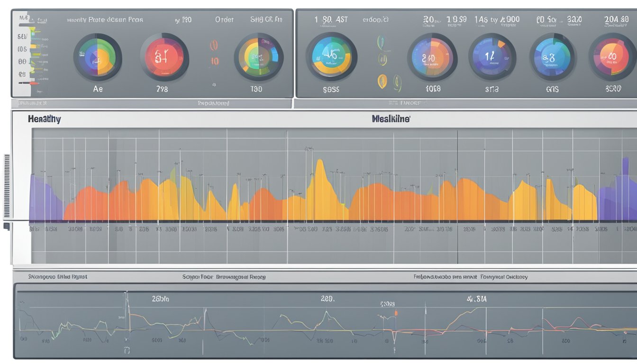Click the green leaf icon below 'erdoo'
The height and width of the screenshot is (364, 637).
[x=380, y=43]
